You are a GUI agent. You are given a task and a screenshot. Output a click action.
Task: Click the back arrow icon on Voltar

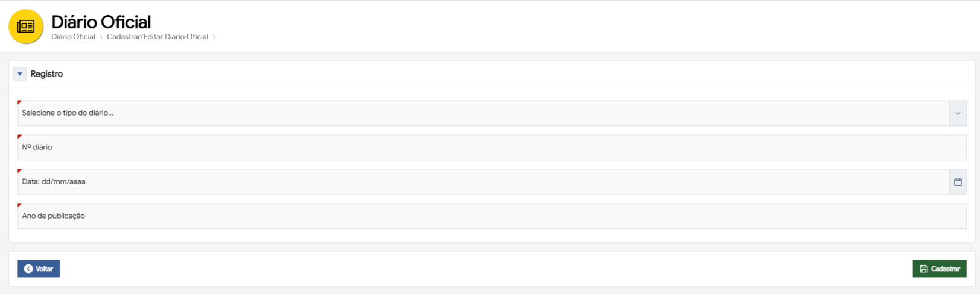click(x=28, y=269)
